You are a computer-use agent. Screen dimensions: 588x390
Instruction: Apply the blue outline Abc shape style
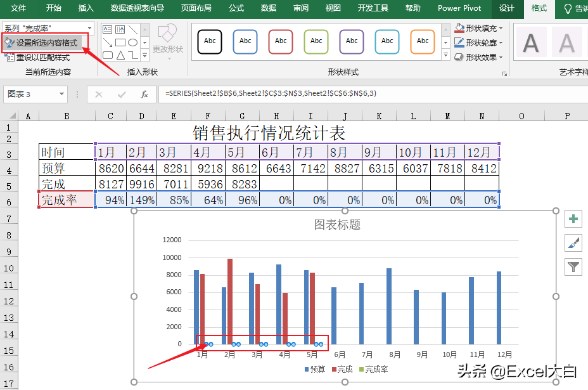coord(245,41)
